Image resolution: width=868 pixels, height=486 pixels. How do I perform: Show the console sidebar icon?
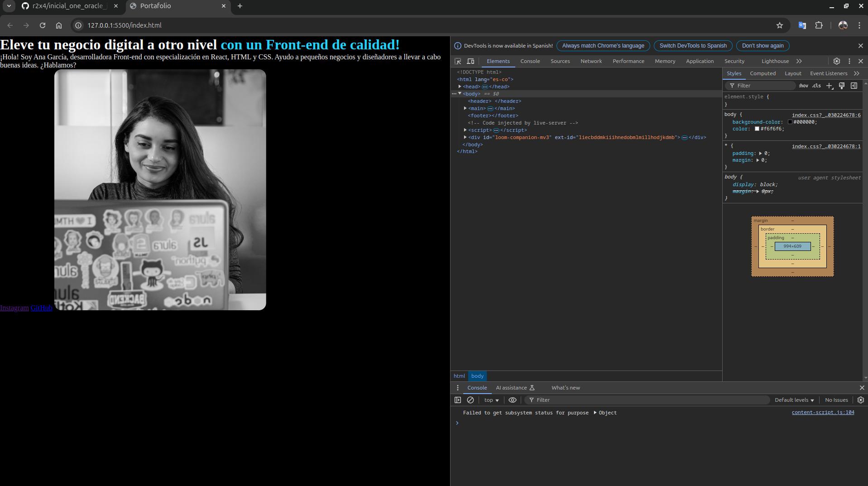point(458,400)
